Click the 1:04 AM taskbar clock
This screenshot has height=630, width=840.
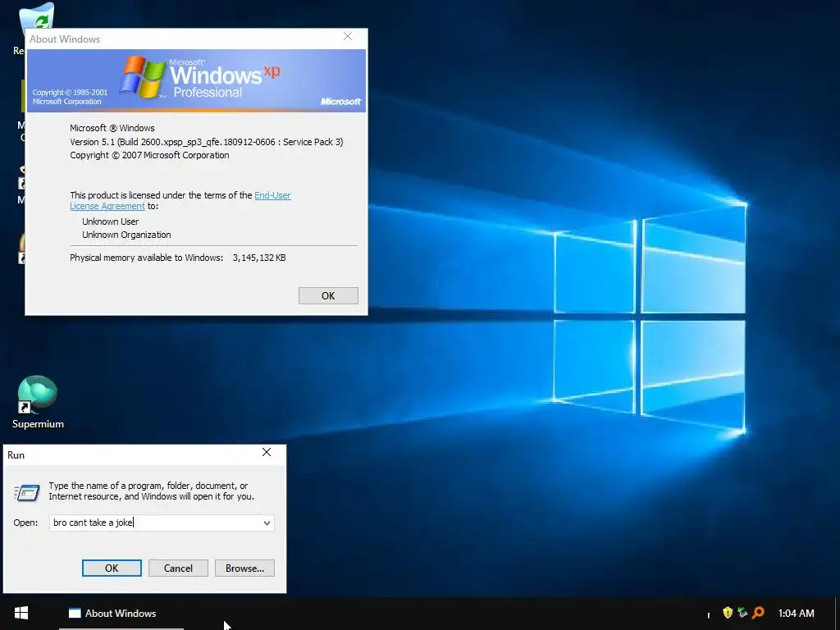point(796,614)
